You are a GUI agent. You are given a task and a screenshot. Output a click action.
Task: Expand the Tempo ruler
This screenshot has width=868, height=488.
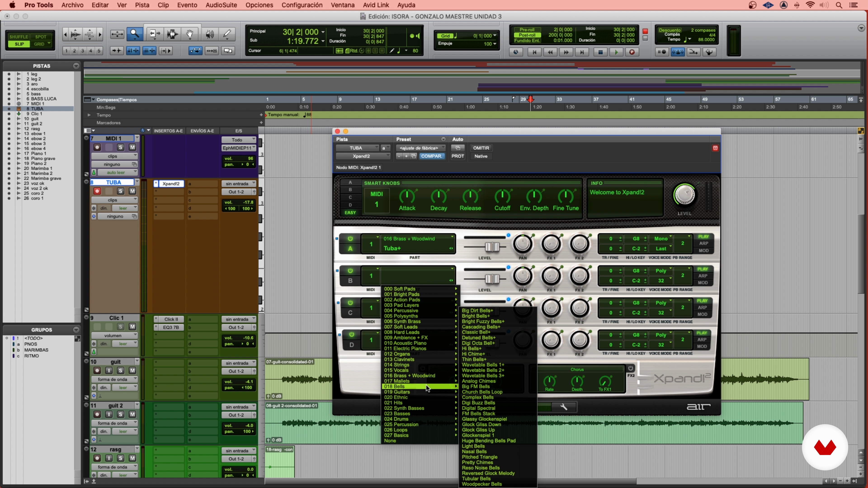89,115
